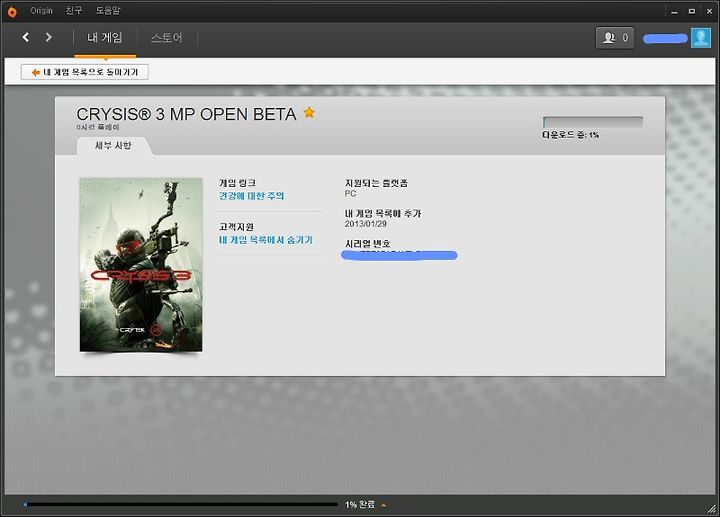Click the 2013/01/29 date text
720x517 pixels.
(366, 224)
